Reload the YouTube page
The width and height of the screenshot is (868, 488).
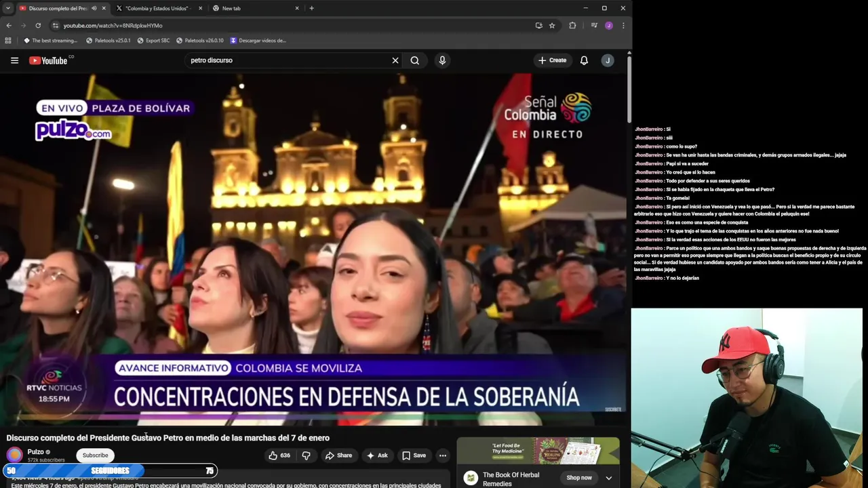point(38,25)
